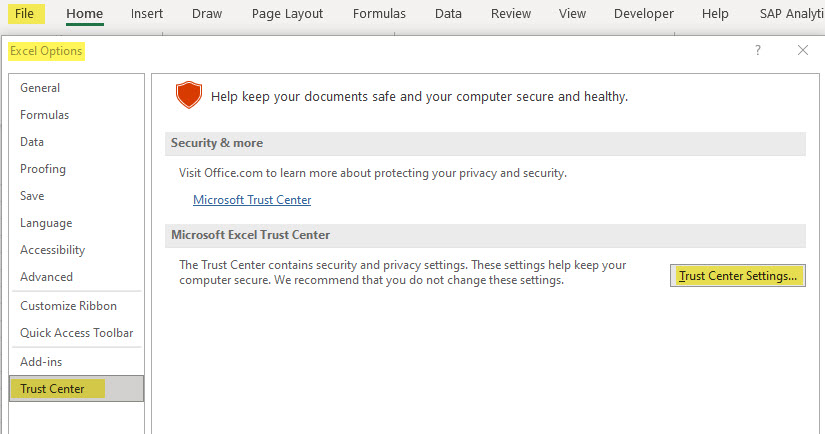
Task: Select Save options category
Action: [x=77, y=196]
